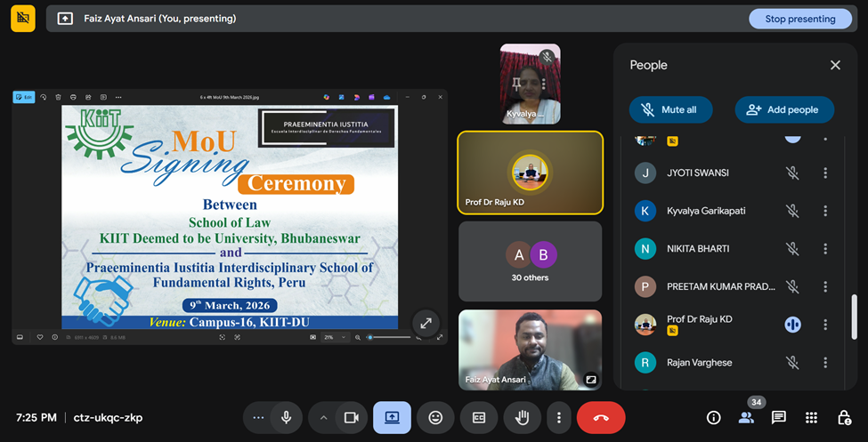Favorite the photo with the heart icon
The image size is (868, 442).
(40, 337)
